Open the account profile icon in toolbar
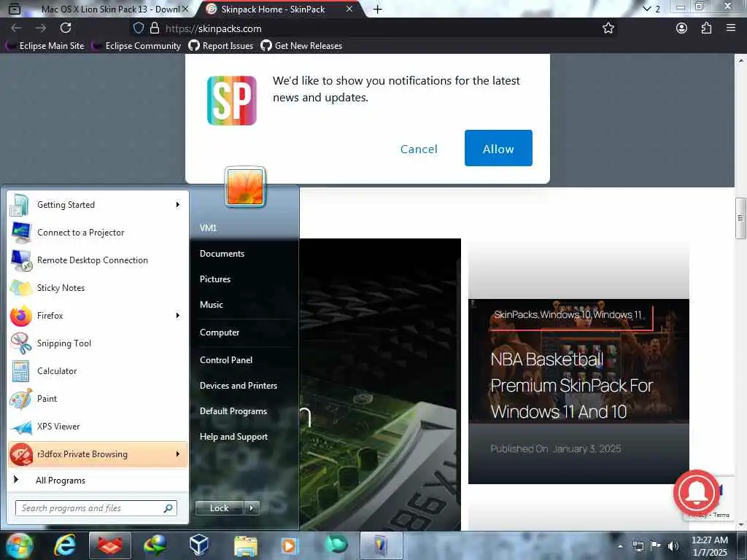The image size is (747, 560). pyautogui.click(x=682, y=28)
